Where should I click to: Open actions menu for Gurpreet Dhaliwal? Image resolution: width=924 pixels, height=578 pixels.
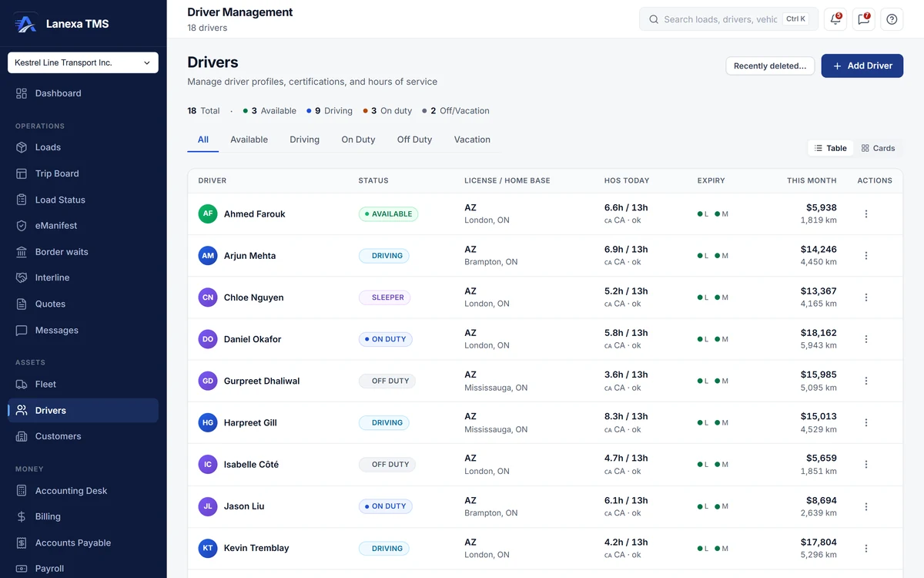[x=866, y=381]
